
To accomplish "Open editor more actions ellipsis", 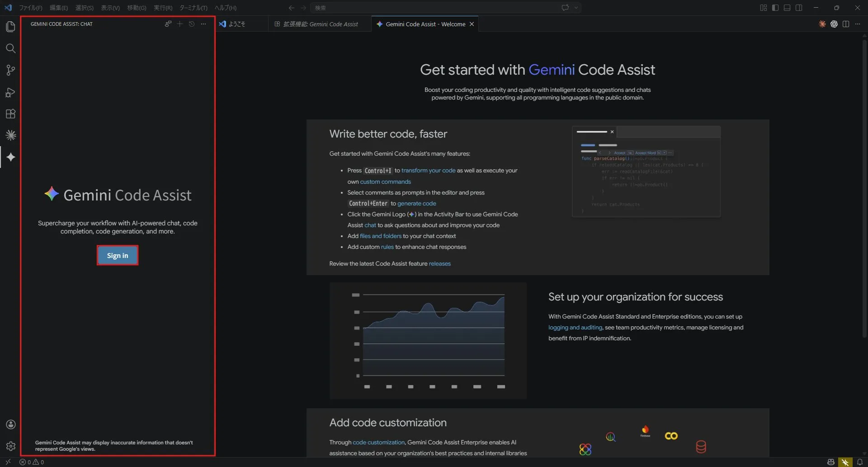I will click(x=858, y=24).
